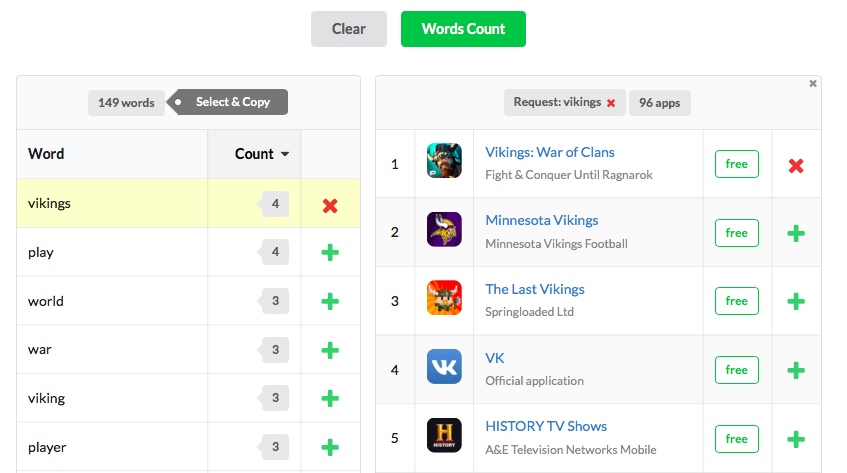Viewport: 847px width, 473px height.
Task: Close the apps results panel
Action: click(813, 84)
